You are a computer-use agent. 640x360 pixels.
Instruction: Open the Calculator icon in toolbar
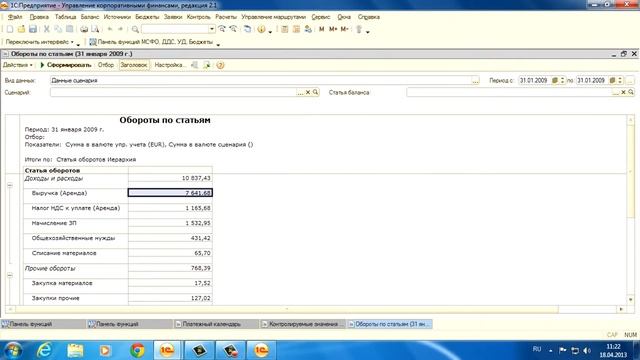click(285, 29)
